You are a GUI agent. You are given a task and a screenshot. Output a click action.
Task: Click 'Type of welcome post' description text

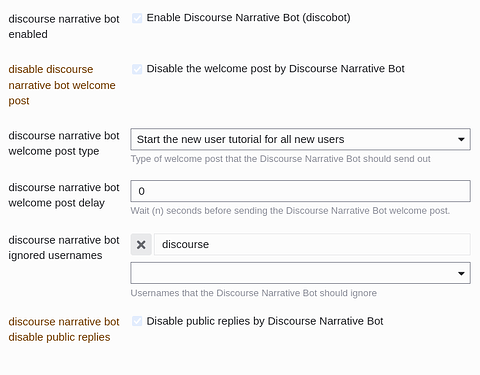pyautogui.click(x=280, y=159)
